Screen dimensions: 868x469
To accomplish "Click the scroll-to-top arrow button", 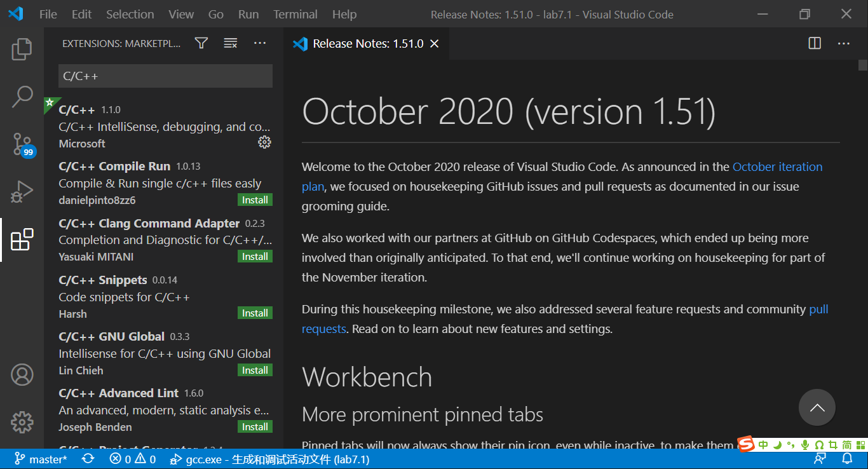I will [817, 407].
